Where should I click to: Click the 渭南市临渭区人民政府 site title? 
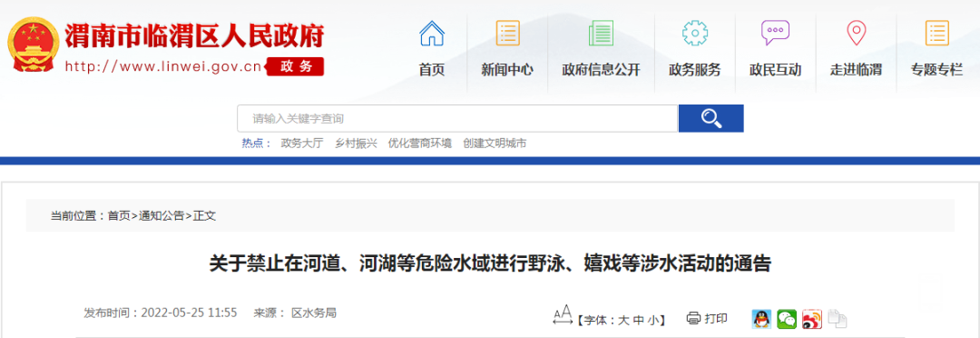(x=195, y=35)
